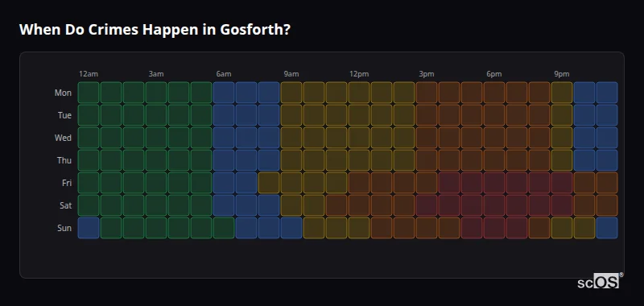Click the 12am column label

tap(89, 74)
